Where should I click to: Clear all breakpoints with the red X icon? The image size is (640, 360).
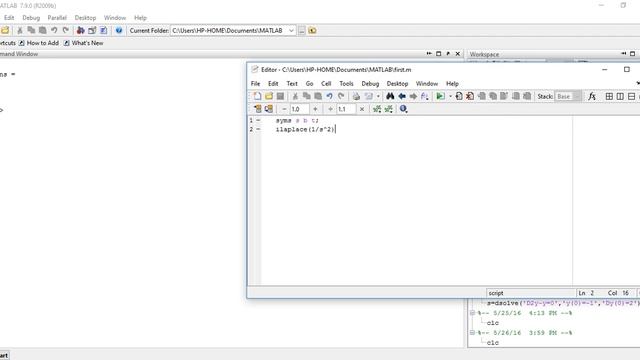470,96
